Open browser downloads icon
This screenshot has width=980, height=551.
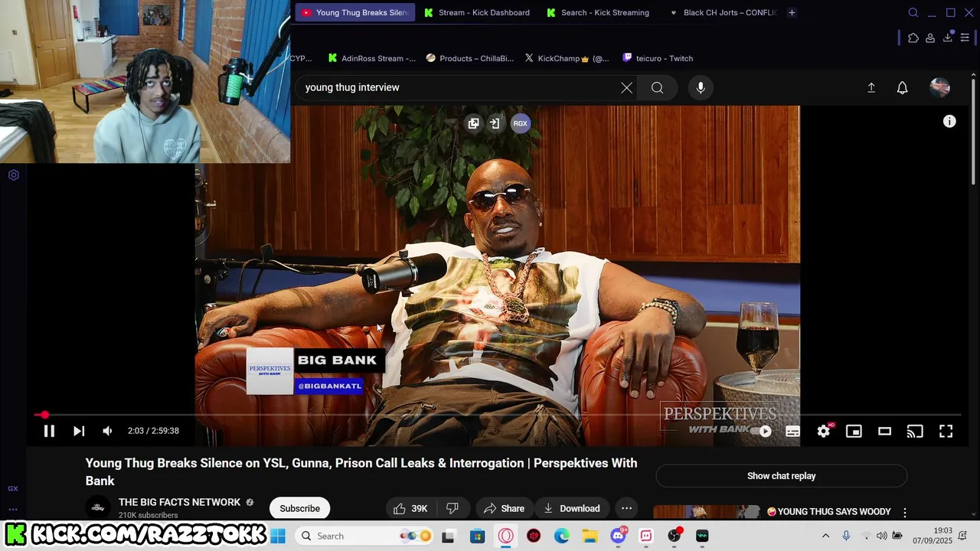coord(948,37)
